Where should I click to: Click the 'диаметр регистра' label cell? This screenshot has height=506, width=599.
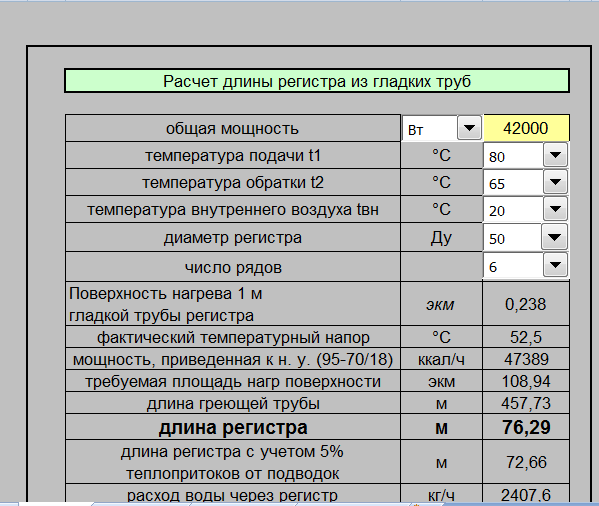233,238
